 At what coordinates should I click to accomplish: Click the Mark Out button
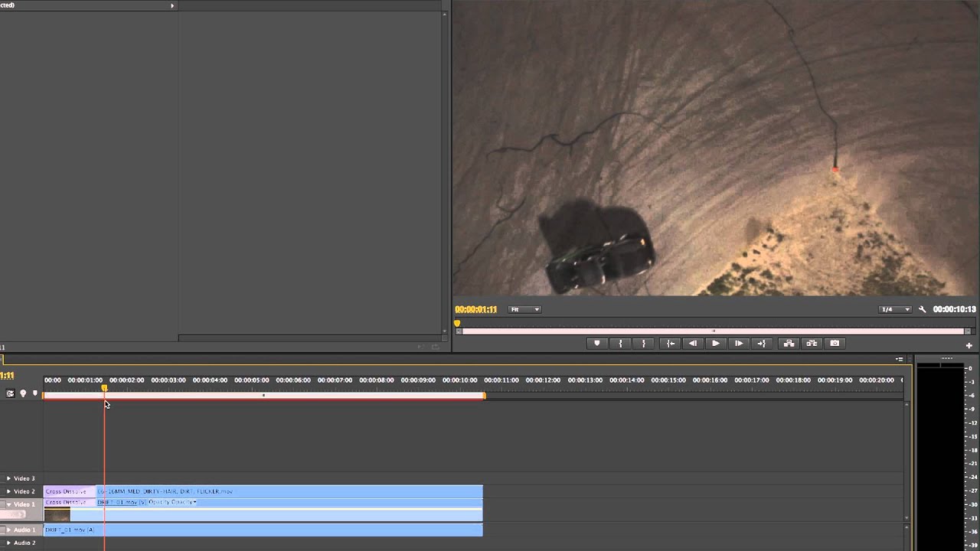[644, 344]
